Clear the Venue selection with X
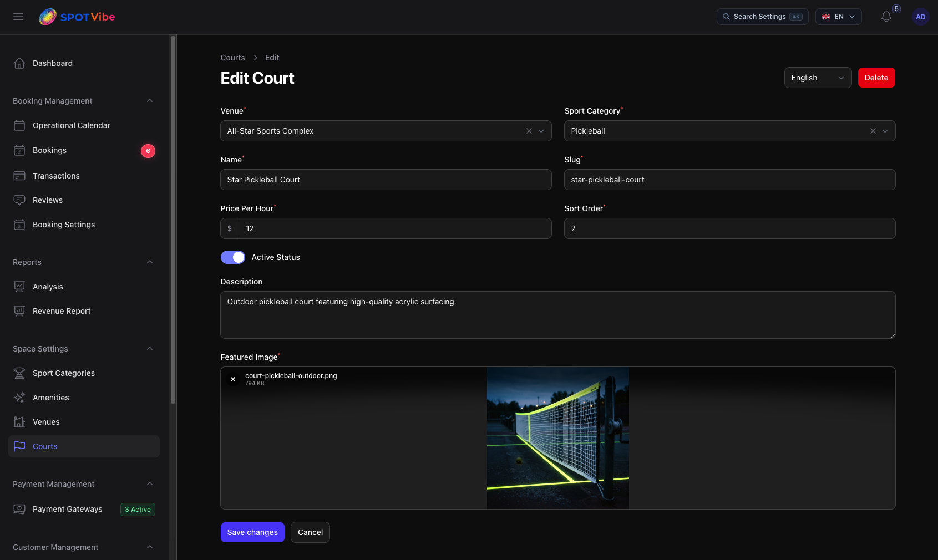The image size is (938, 560). point(529,131)
